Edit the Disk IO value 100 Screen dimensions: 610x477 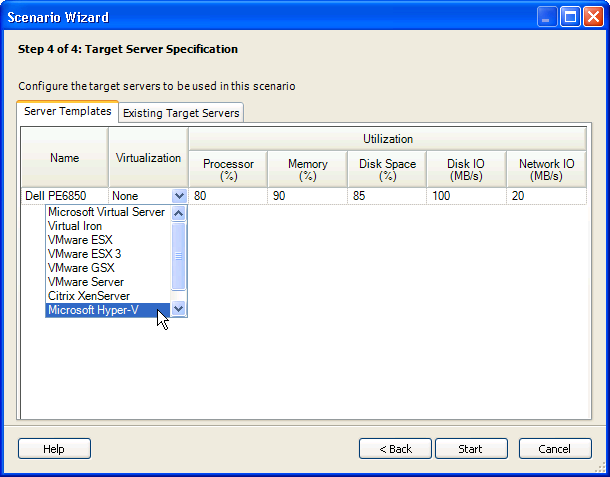(466, 196)
